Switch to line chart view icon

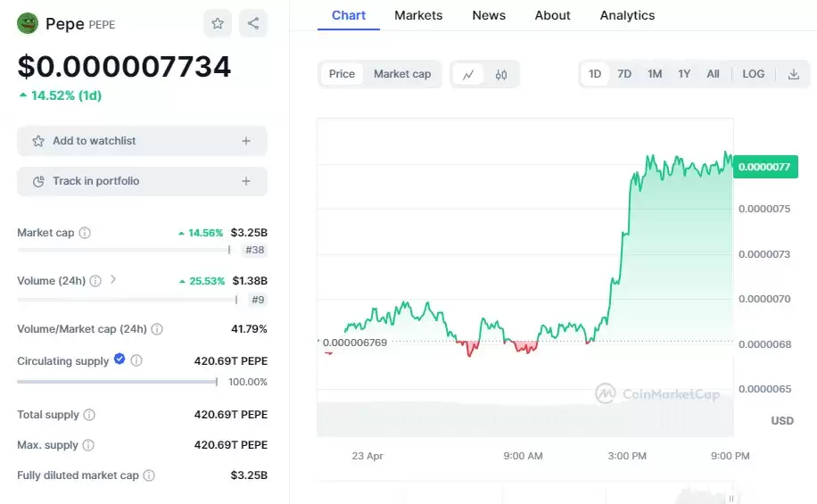pyautogui.click(x=468, y=74)
